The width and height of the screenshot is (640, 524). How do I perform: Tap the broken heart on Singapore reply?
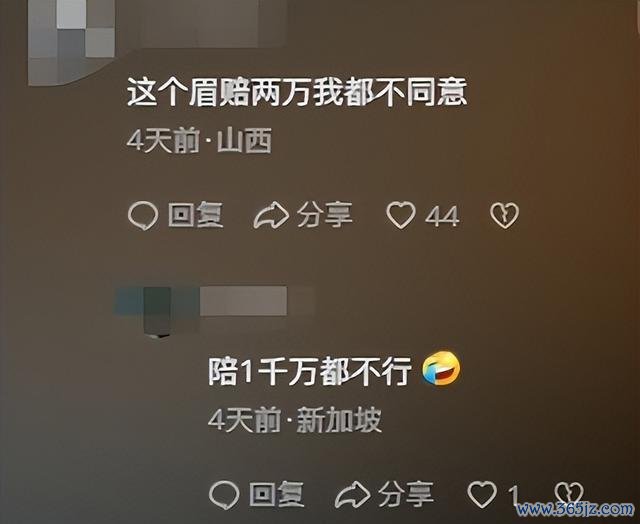tap(569, 494)
